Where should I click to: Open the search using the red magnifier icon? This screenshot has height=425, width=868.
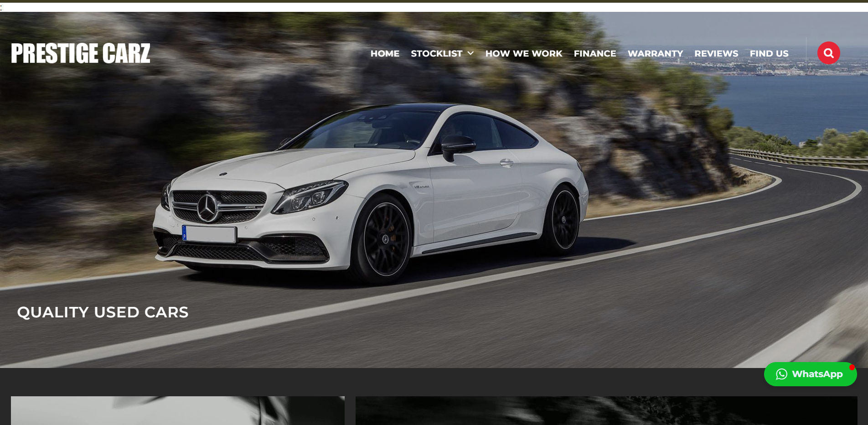point(828,53)
